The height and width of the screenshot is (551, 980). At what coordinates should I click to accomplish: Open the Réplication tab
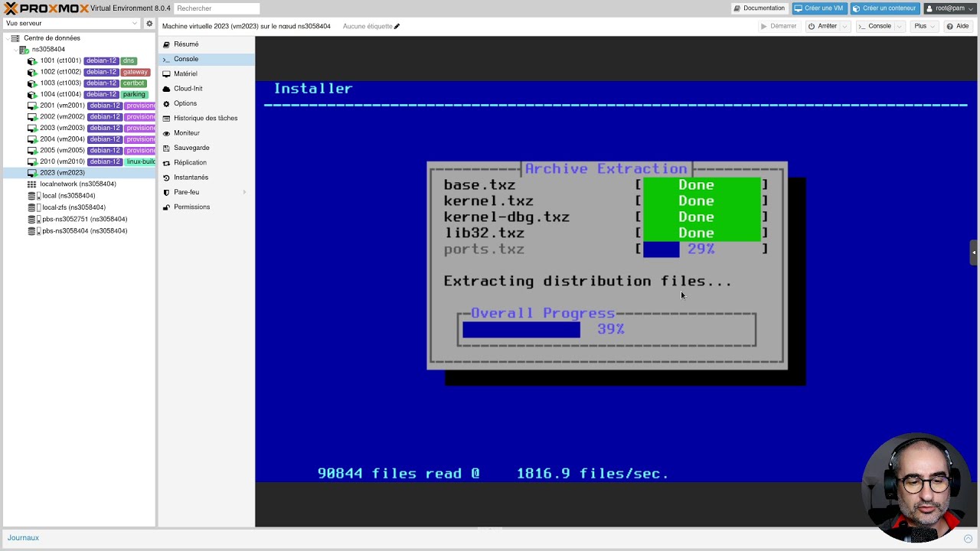pos(207,162)
